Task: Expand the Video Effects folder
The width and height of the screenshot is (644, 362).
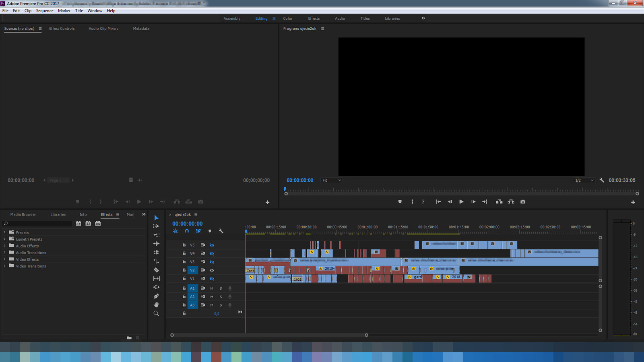Action: pyautogui.click(x=4, y=259)
